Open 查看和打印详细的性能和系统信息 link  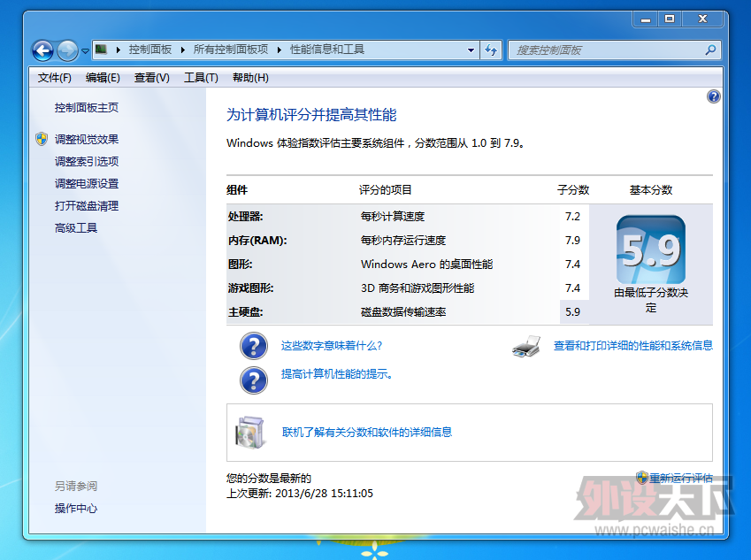coord(633,345)
